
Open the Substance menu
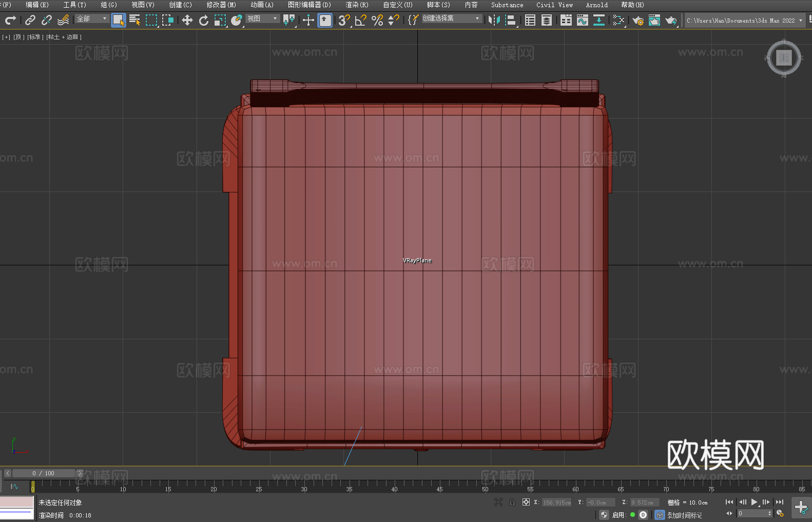click(507, 5)
